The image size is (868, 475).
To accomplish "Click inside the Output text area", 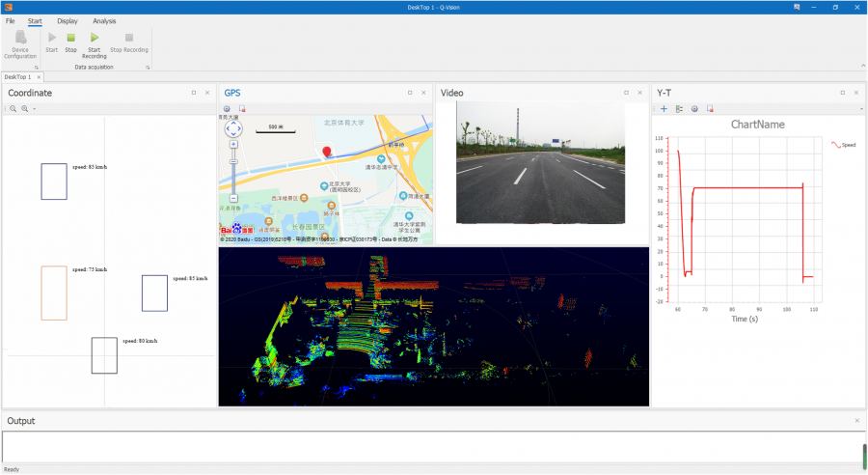I will coord(432,447).
